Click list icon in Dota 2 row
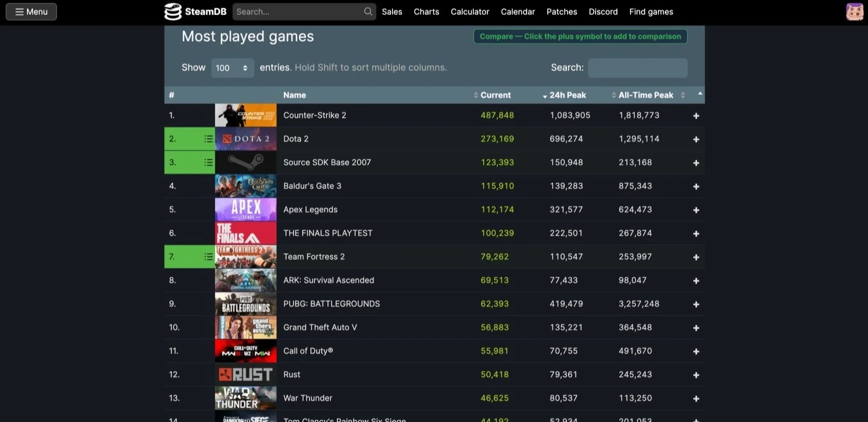 [208, 139]
